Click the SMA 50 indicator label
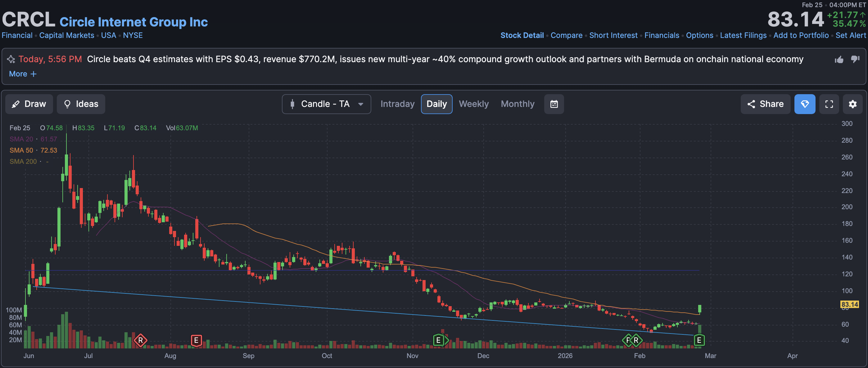Image resolution: width=868 pixels, height=368 pixels. click(x=21, y=150)
